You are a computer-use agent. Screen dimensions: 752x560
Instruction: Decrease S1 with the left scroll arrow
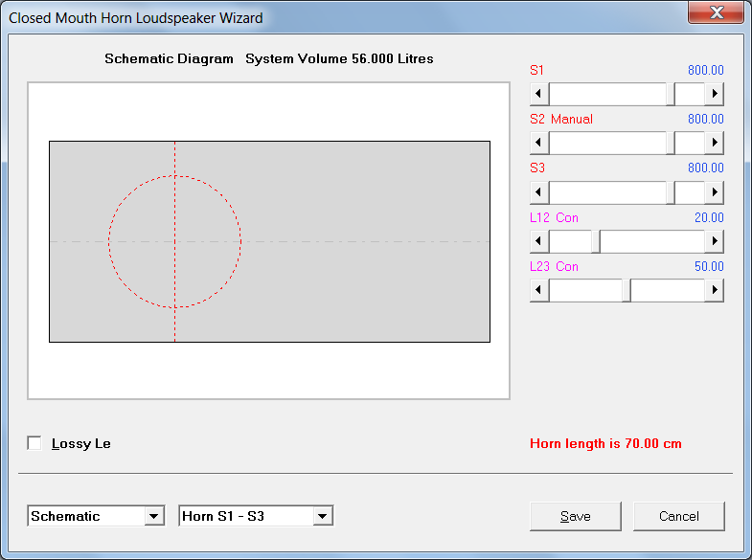pos(539,94)
